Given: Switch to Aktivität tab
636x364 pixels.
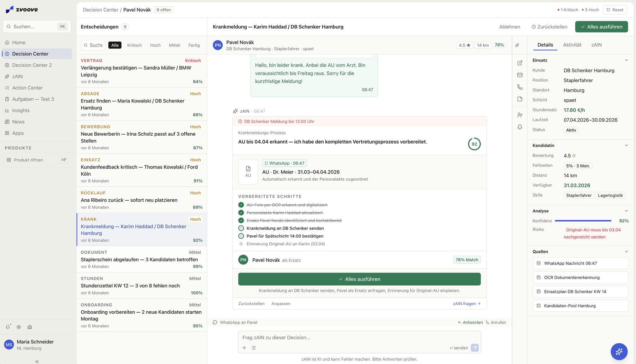Looking at the screenshot, I should click(572, 45).
